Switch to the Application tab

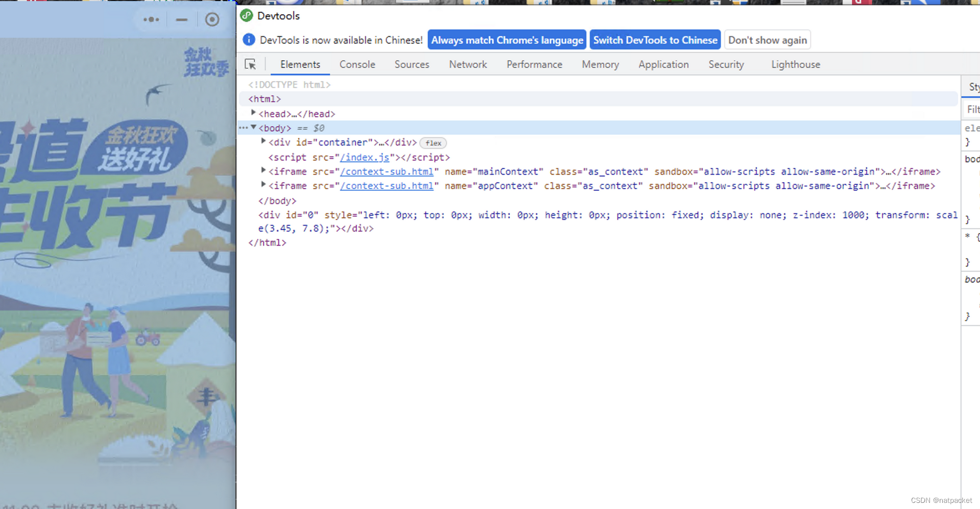pyautogui.click(x=664, y=64)
